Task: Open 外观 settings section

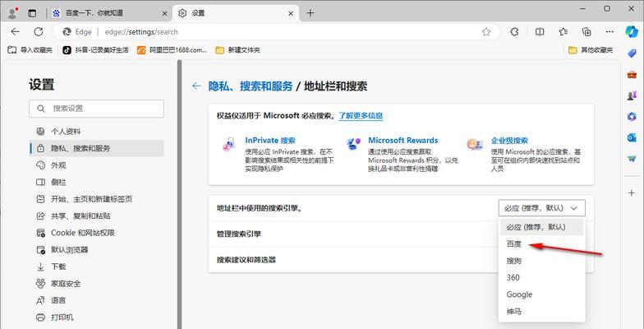Action: pyautogui.click(x=97, y=165)
